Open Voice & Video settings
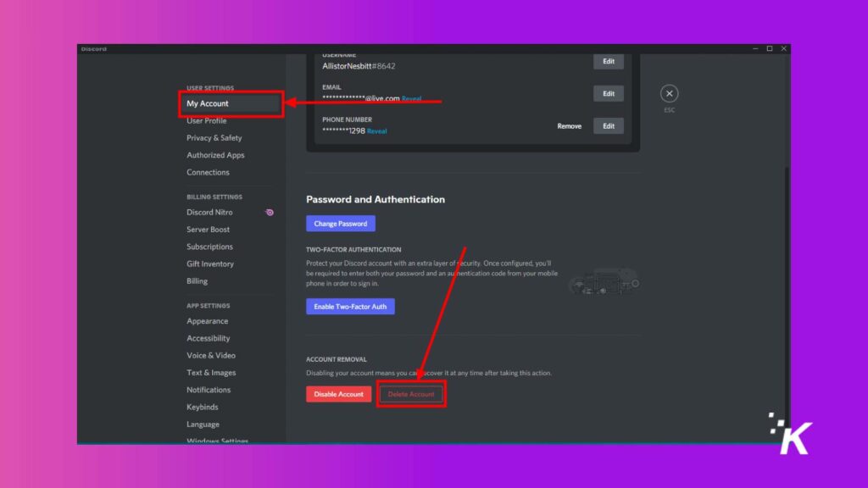 [x=211, y=356]
